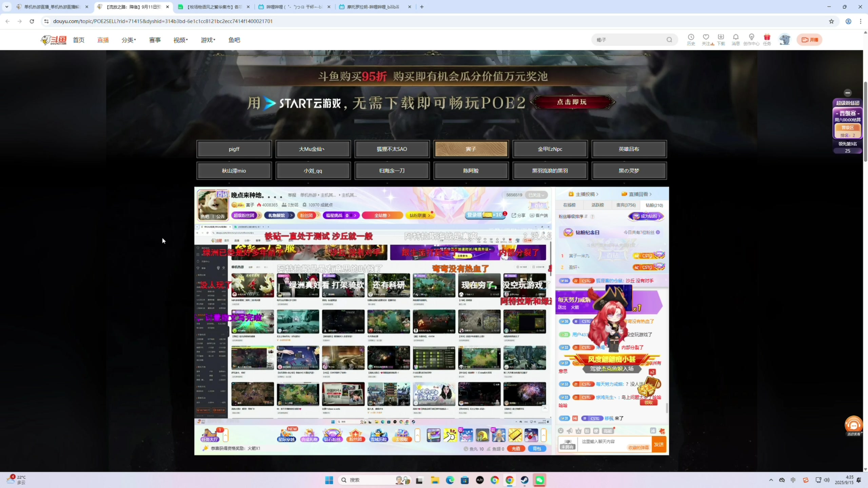The width and height of the screenshot is (868, 488).
Task: Open 粉丝团 icon in gift bar
Action: [x=355, y=435]
